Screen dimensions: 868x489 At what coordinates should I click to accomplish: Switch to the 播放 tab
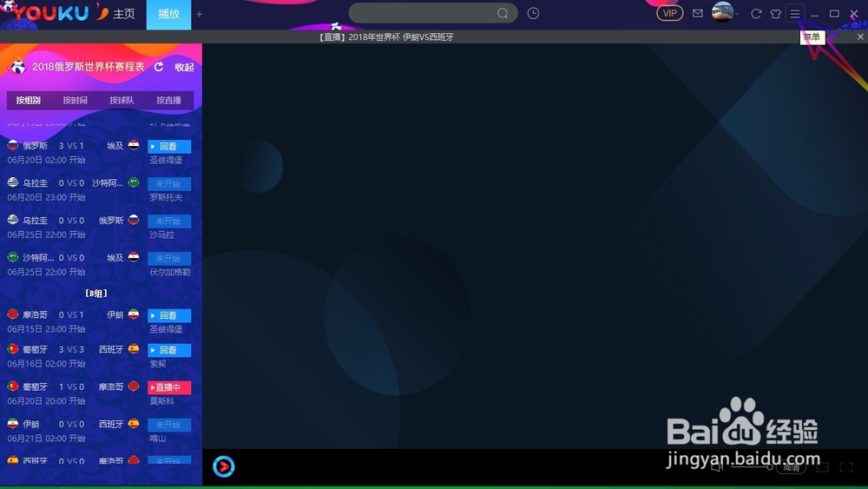pyautogui.click(x=169, y=15)
